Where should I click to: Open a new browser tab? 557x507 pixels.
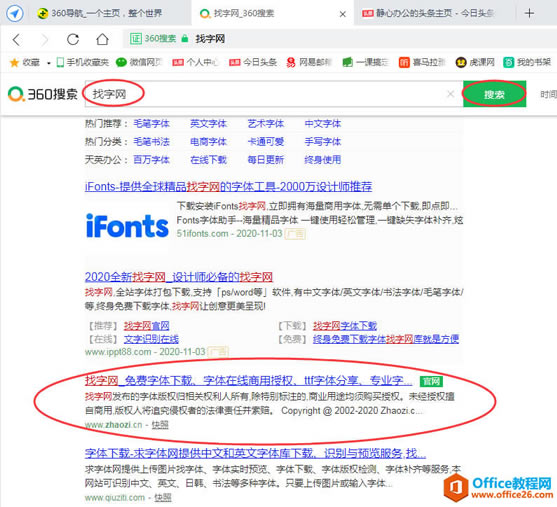point(529,13)
